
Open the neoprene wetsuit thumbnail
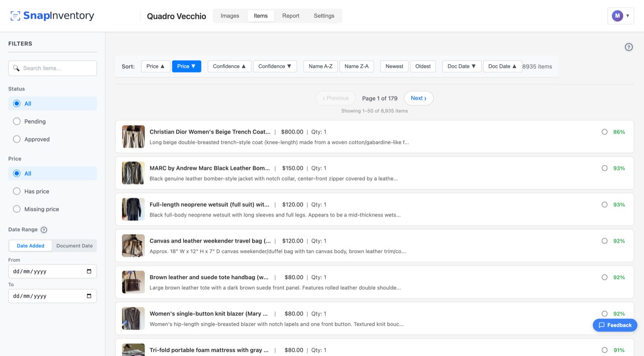[133, 209]
